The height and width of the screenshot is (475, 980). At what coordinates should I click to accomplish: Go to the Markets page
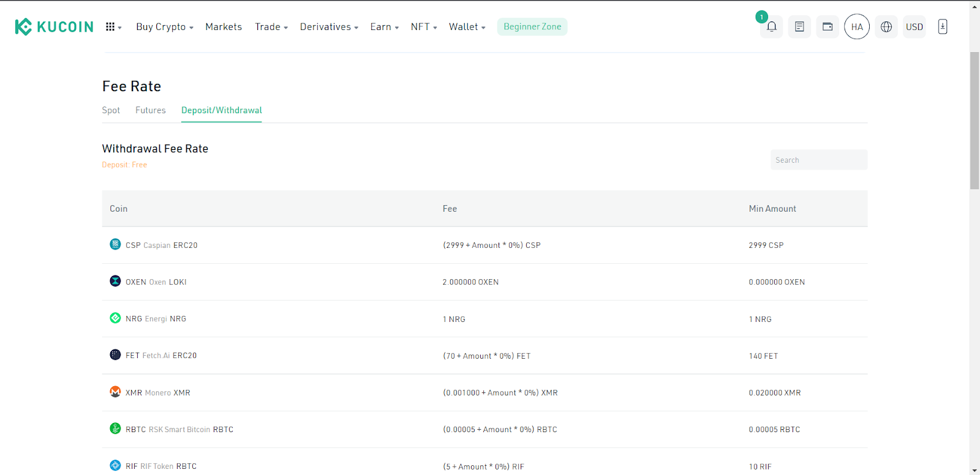(224, 27)
